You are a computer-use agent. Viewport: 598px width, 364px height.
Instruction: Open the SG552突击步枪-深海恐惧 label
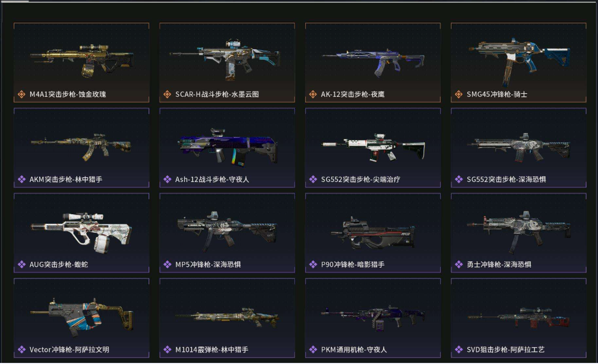(506, 179)
